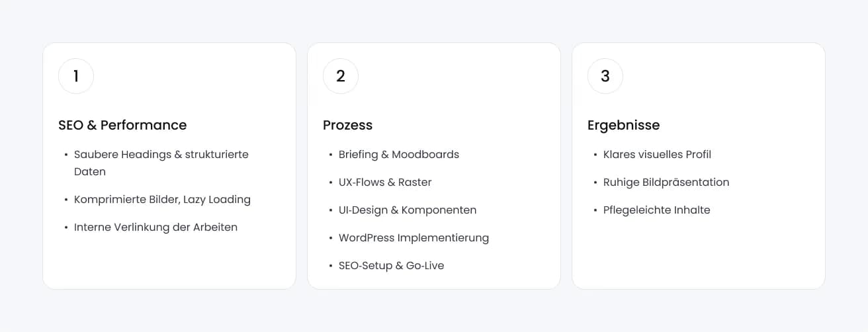Select the SEO & Performance heading

coord(122,125)
